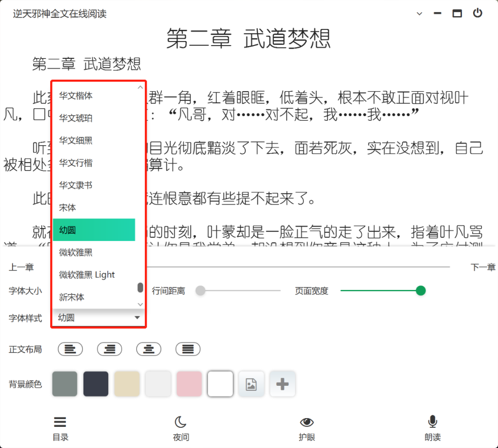Viewport: 498px width, 448px height.
Task: Choose 华文隶书 font
Action: tap(94, 185)
